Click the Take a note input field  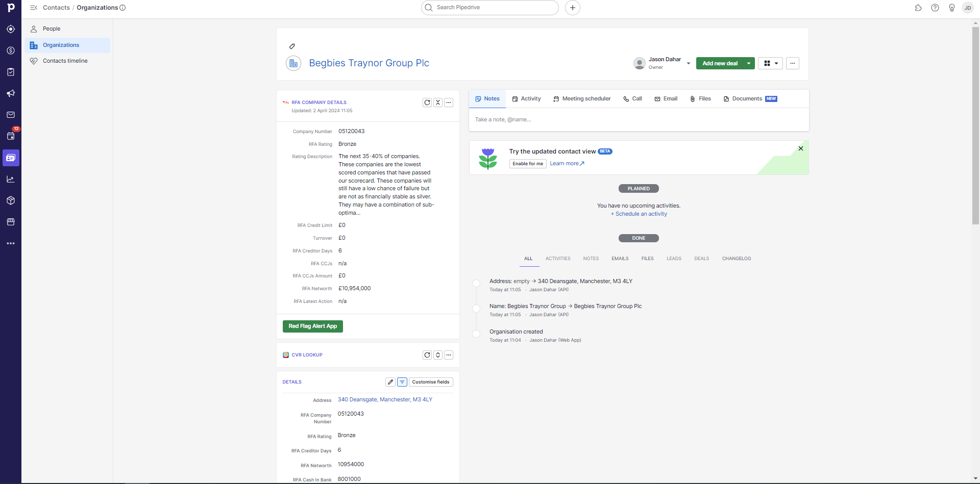[639, 120]
